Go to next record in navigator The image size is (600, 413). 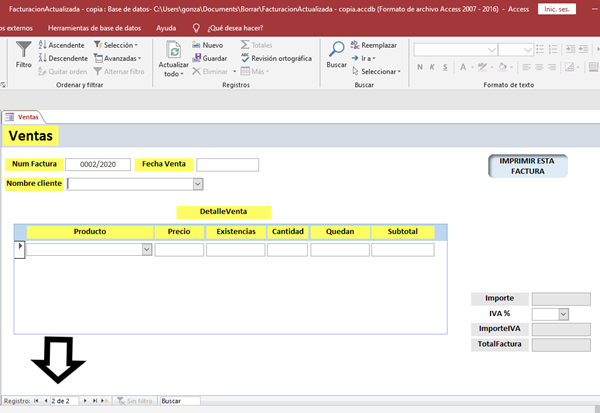click(x=86, y=400)
